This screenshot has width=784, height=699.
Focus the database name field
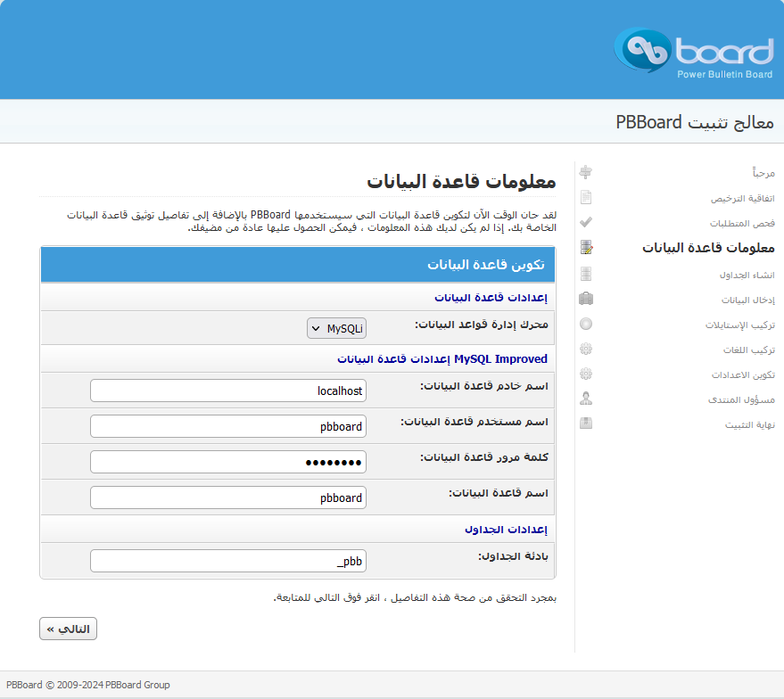[228, 498]
